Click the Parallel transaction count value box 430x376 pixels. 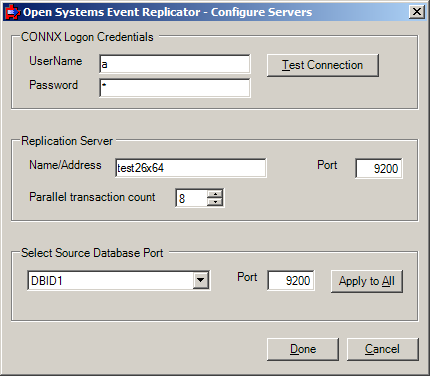[x=191, y=198]
